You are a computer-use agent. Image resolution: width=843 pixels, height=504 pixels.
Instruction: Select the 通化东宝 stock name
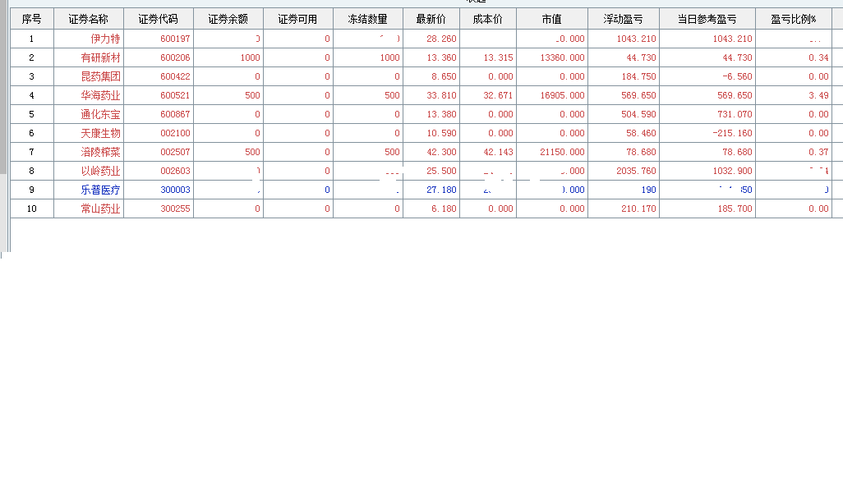(100, 114)
